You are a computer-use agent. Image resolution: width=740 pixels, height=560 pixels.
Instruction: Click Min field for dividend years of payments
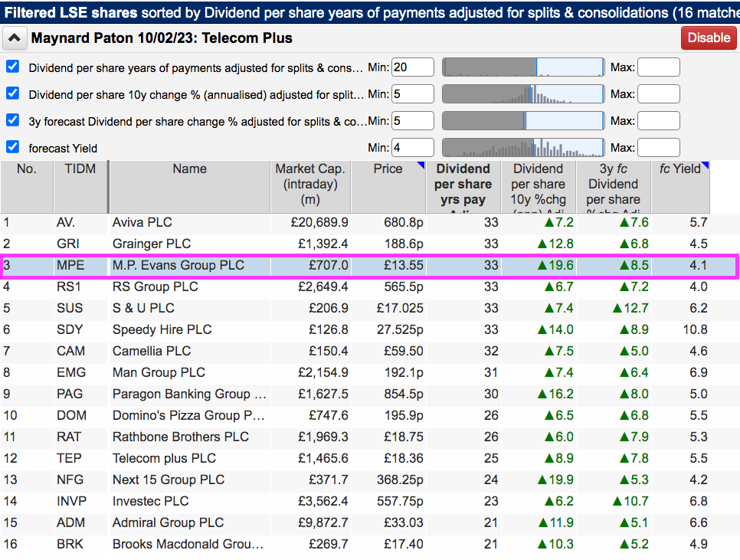click(x=412, y=67)
